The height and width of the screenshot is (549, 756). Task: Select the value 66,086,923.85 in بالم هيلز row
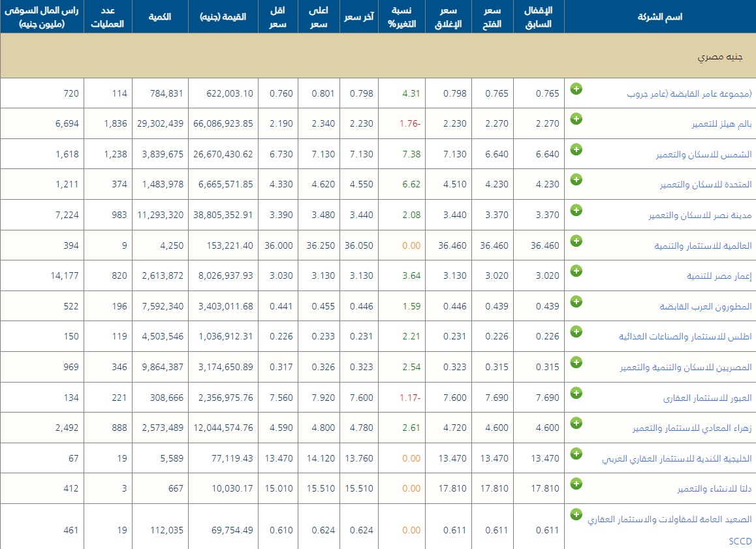223,123
